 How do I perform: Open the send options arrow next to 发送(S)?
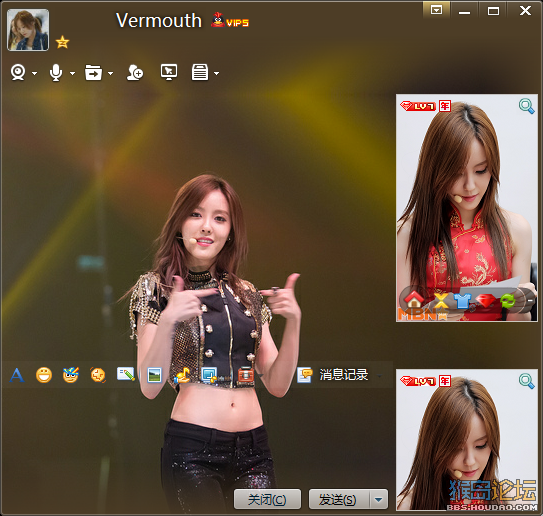point(379,499)
